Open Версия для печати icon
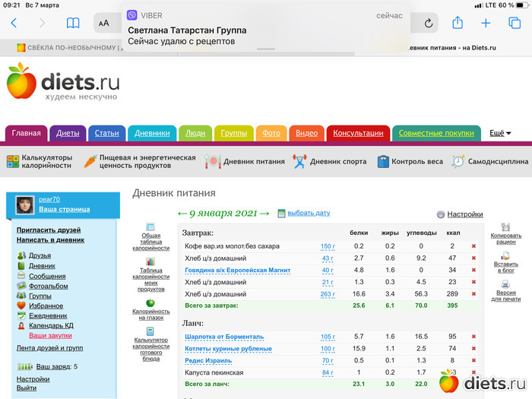Image resolution: width=532 pixels, height=399 pixels. (506, 283)
